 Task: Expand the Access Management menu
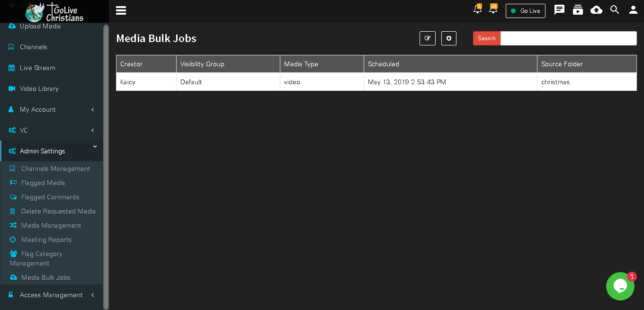click(51, 295)
